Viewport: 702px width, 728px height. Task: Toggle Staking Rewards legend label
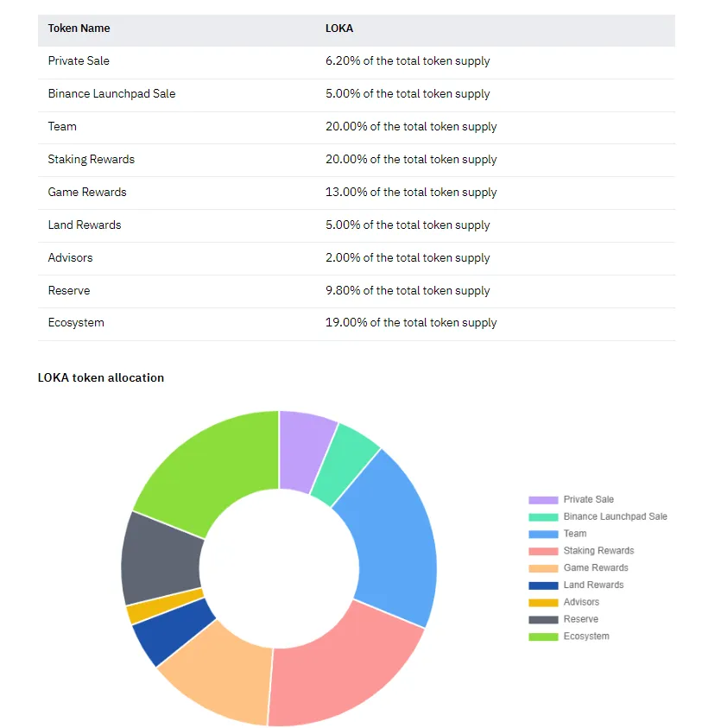click(598, 551)
